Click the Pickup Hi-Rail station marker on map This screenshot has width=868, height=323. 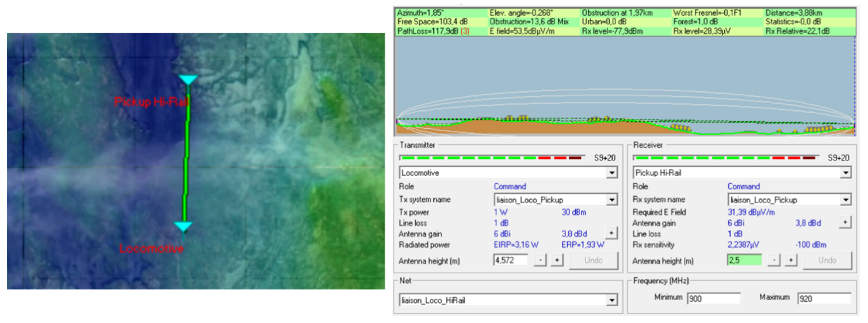pyautogui.click(x=188, y=80)
